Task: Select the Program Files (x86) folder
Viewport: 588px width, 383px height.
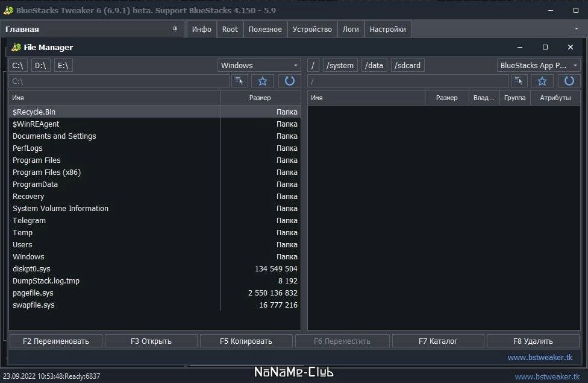Action: click(x=155, y=172)
